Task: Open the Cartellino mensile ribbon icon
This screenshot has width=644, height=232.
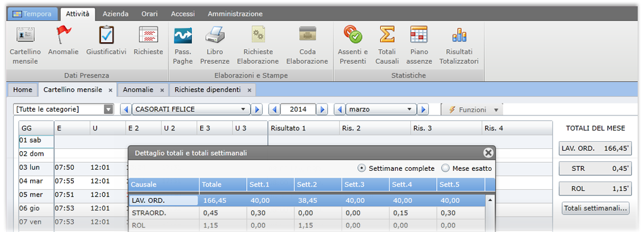Action: 25,35
